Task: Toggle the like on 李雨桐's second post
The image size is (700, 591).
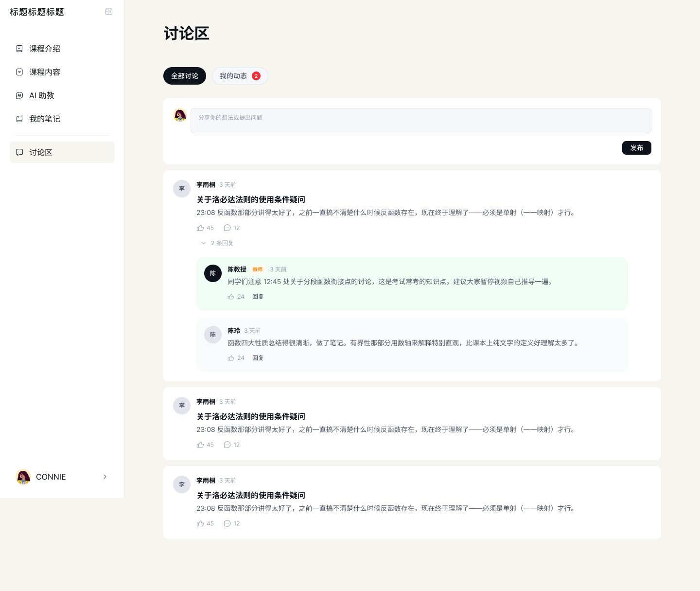Action: tap(200, 445)
